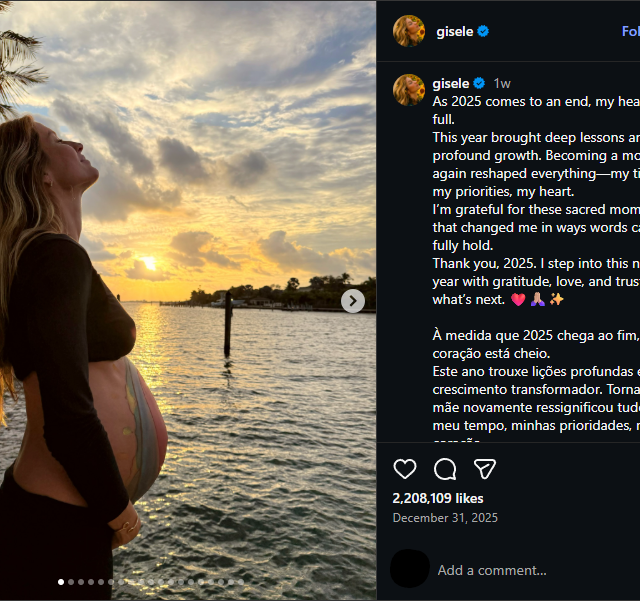Open comments via speech bubble icon
640x601 pixels.
click(445, 469)
